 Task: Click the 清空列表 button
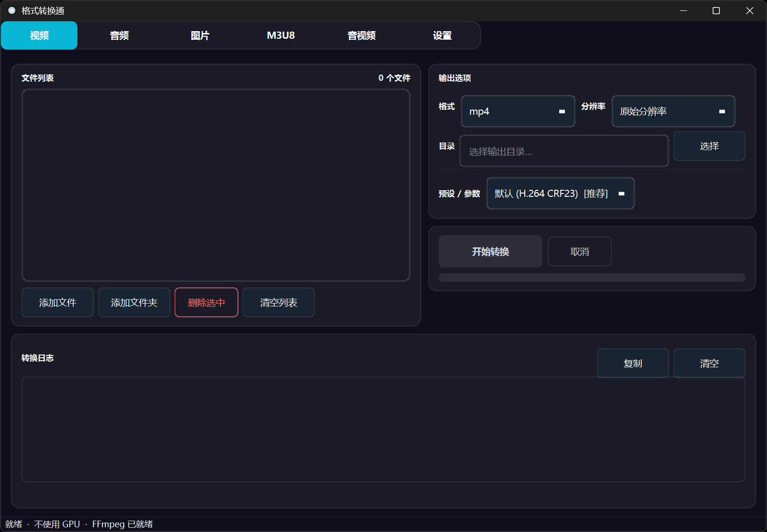(x=279, y=303)
